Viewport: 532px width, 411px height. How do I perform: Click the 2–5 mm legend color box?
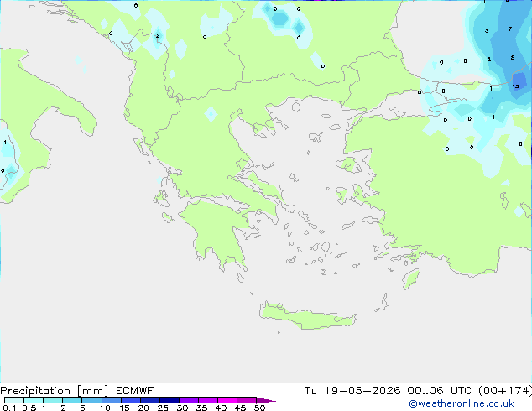pyautogui.click(x=72, y=400)
